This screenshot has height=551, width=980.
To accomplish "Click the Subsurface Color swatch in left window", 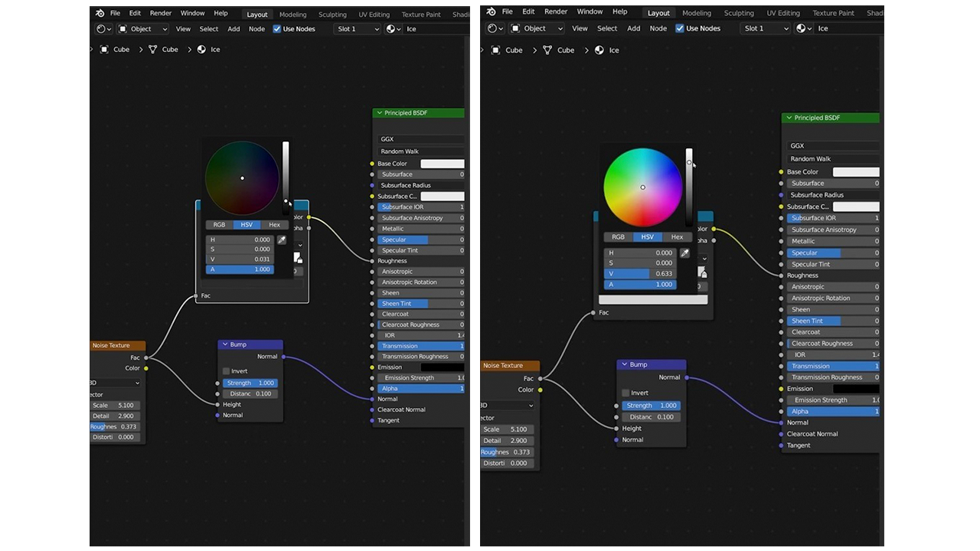I will click(443, 197).
